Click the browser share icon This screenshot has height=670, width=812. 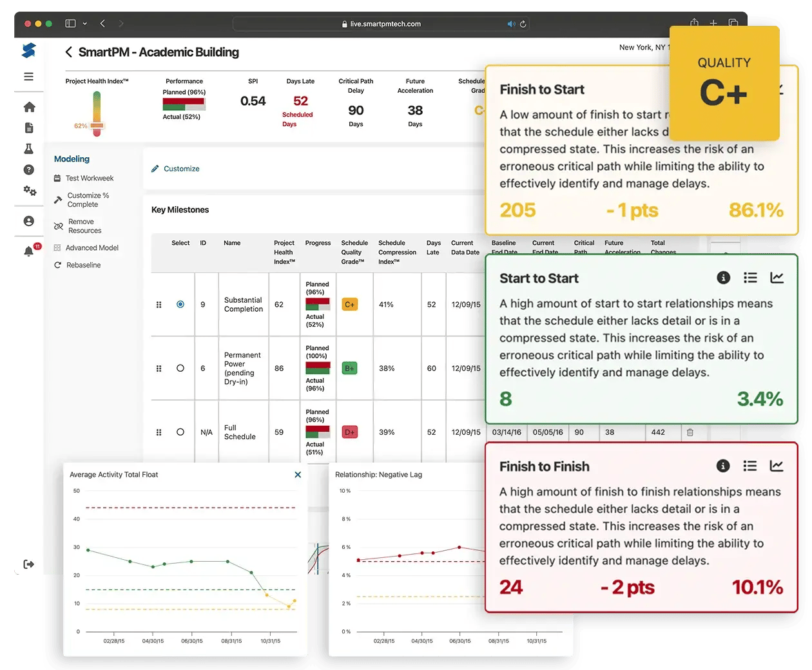(694, 23)
